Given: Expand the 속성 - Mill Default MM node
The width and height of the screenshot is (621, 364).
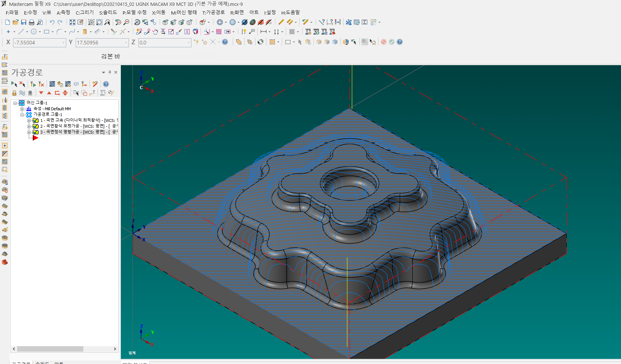Looking at the screenshot, I should click(x=22, y=109).
